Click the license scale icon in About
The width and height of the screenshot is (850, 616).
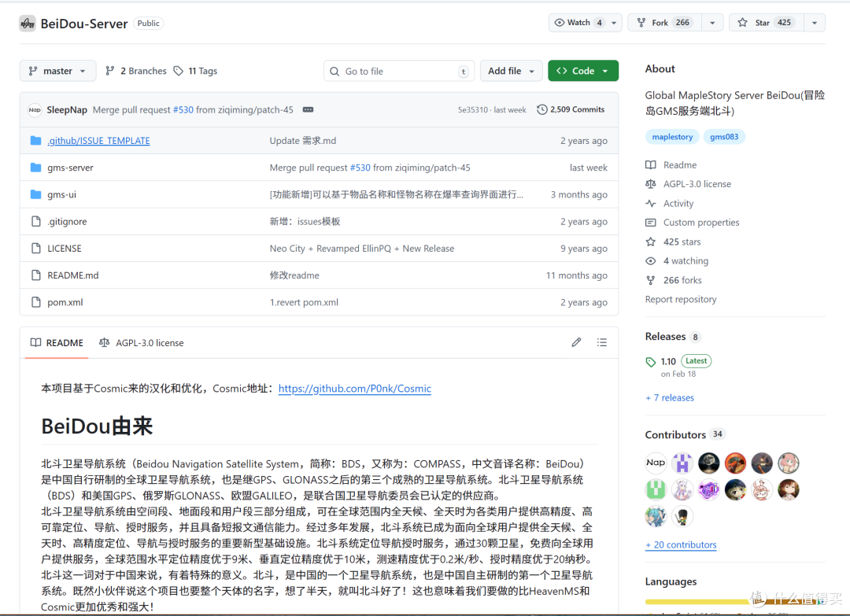[x=651, y=184]
